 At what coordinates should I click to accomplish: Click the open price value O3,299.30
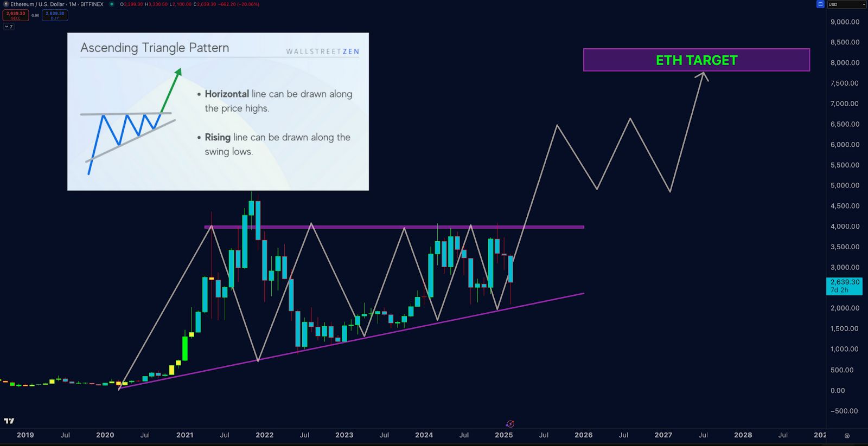[132, 4]
